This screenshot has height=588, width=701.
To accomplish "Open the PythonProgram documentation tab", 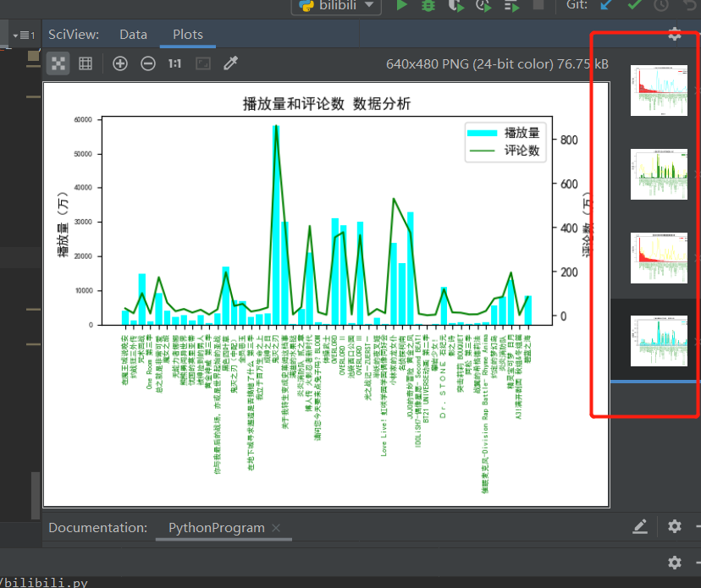I will [x=217, y=528].
